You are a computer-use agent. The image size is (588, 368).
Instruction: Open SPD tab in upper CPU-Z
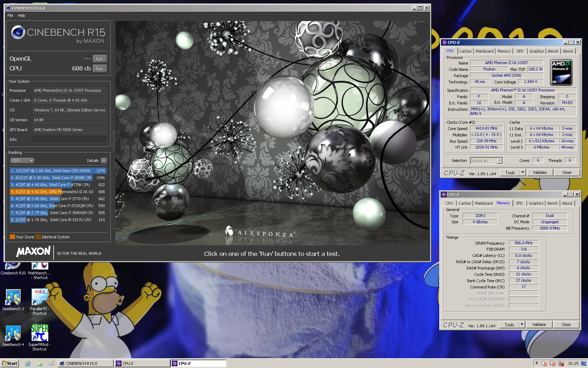click(520, 51)
